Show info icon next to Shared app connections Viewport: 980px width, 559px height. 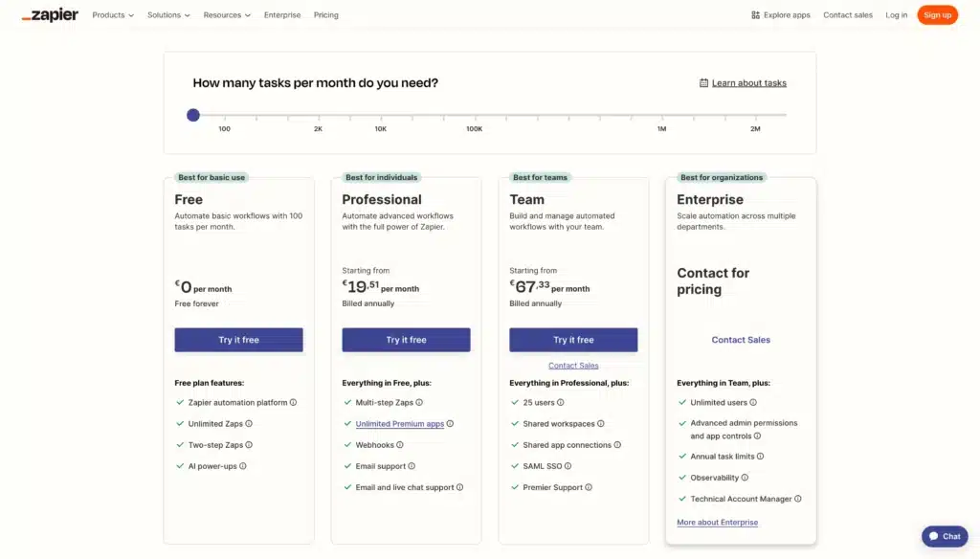617,445
